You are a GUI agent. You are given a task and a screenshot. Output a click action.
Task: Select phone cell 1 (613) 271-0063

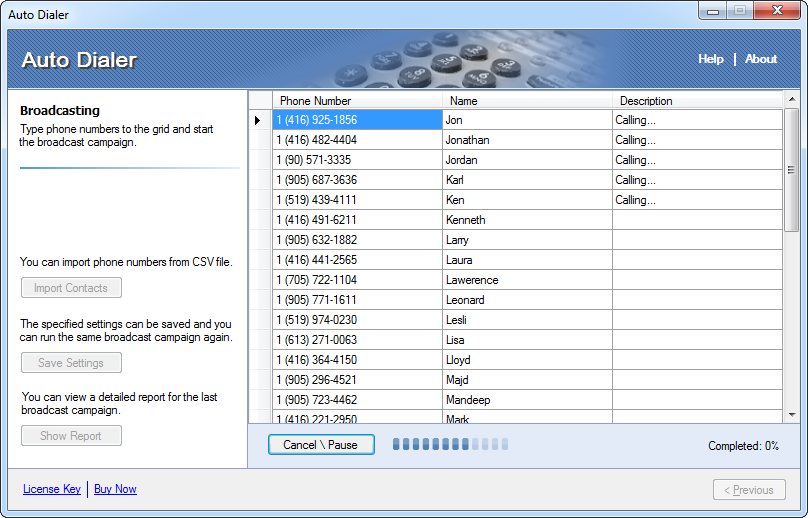(x=357, y=340)
